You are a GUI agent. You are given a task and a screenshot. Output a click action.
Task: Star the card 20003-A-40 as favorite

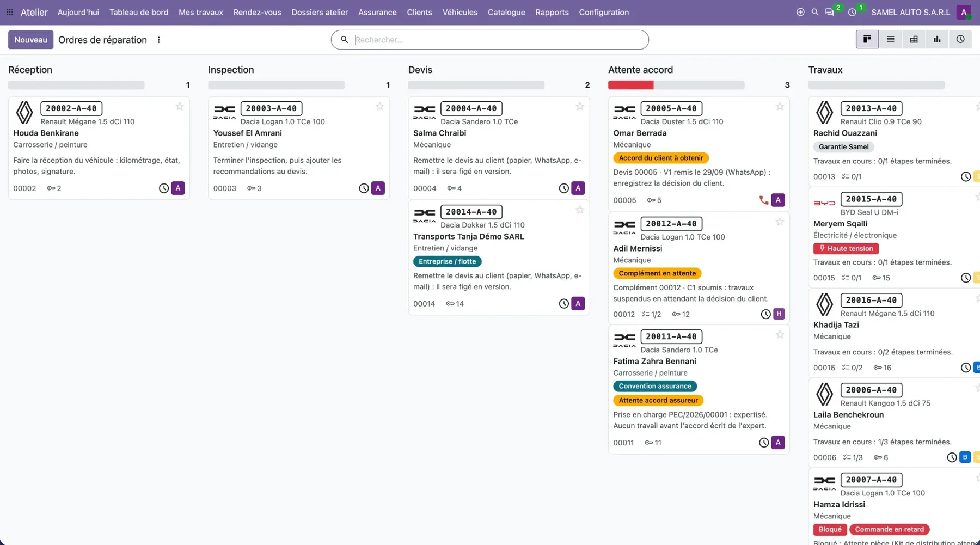[x=380, y=107]
